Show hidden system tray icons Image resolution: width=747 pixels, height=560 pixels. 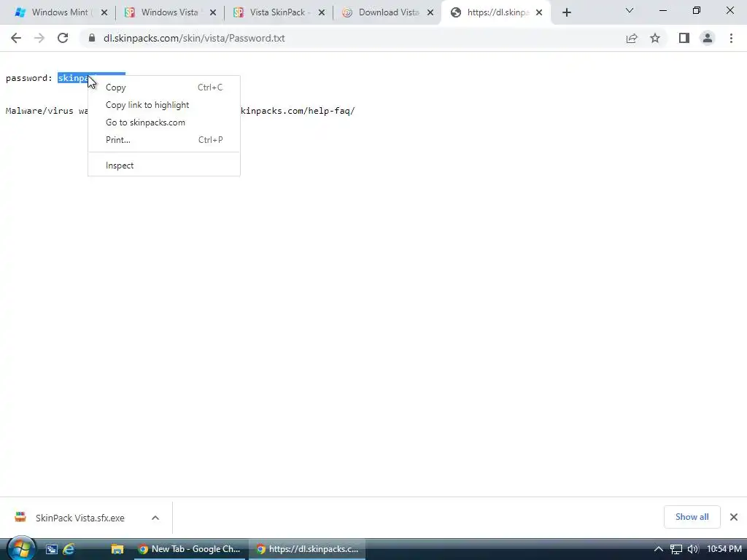point(659,549)
